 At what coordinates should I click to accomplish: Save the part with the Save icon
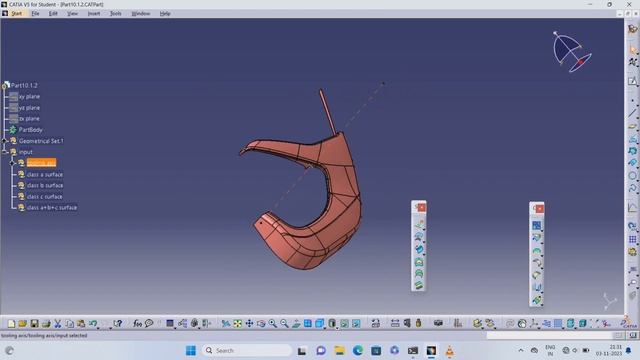tap(34, 324)
